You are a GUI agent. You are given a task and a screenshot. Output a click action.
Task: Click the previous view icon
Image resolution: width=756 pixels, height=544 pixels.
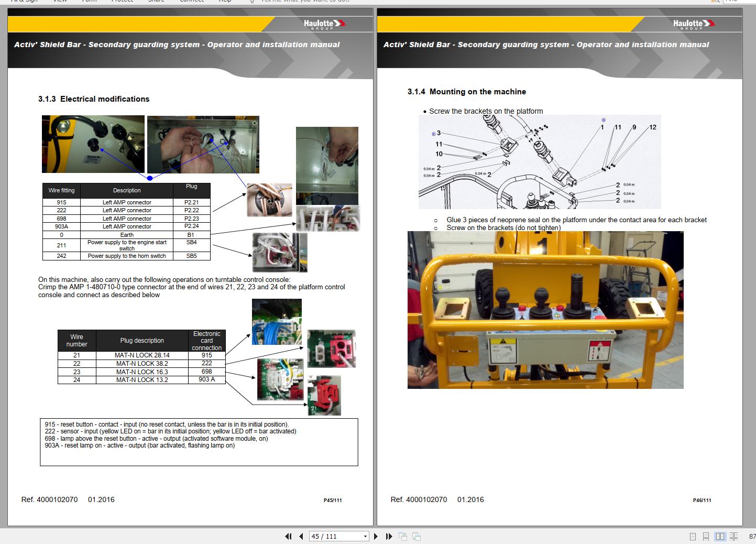403,536
